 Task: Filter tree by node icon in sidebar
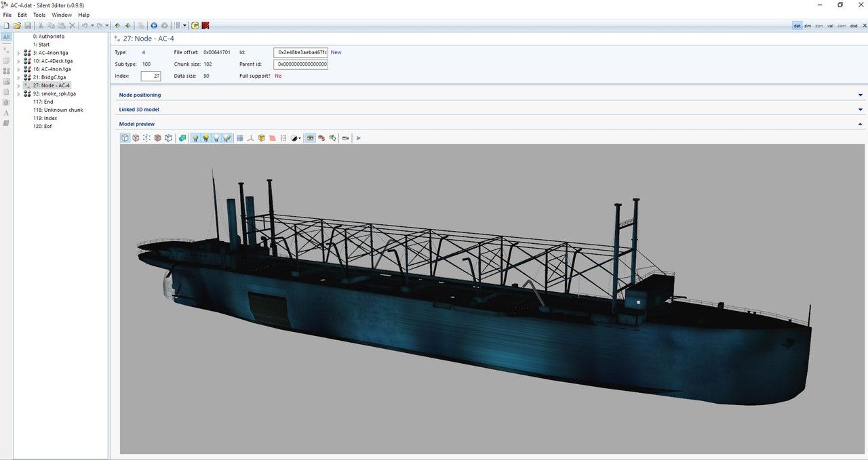[6, 49]
